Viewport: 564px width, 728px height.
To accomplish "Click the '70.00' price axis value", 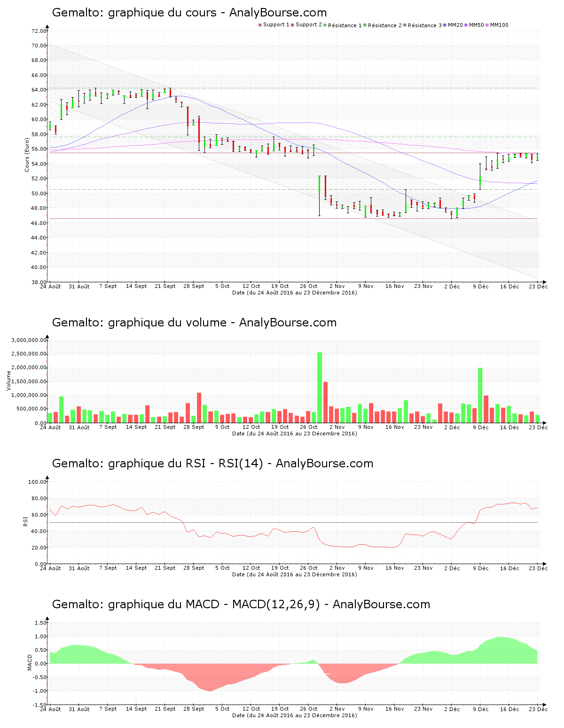I will (x=39, y=46).
